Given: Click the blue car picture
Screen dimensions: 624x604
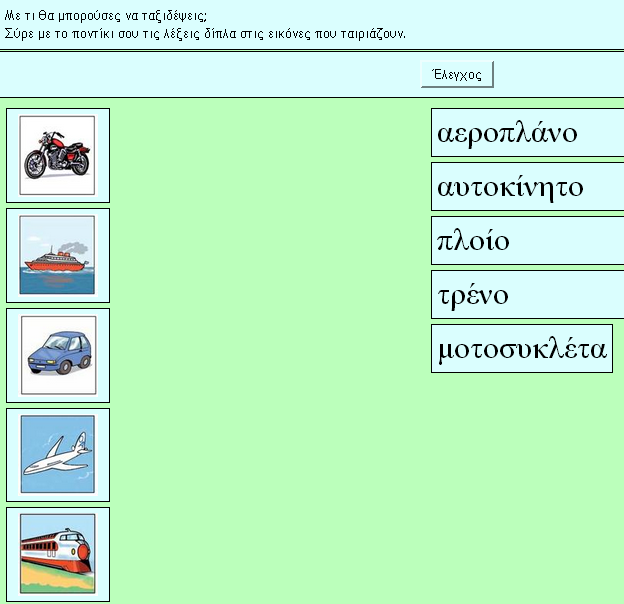Looking at the screenshot, I should coord(57,355).
